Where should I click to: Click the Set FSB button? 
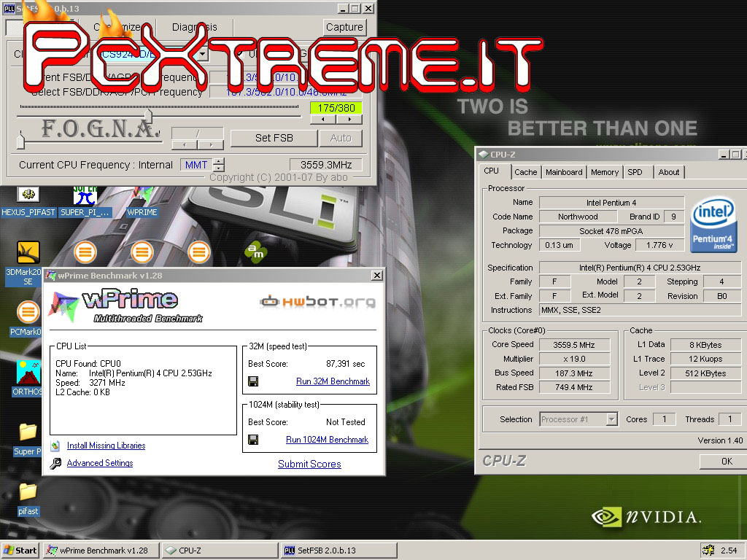tap(274, 138)
